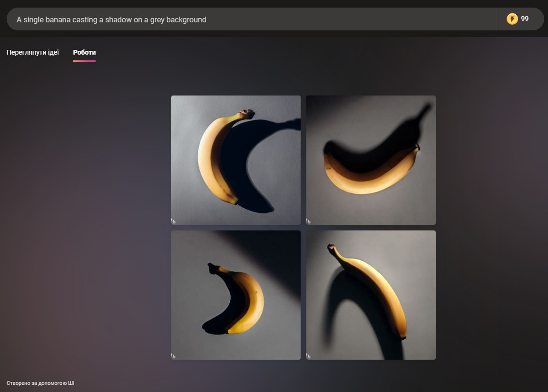The height and width of the screenshot is (392, 548).
Task: Open the bottom-right image of the diagonal banana
Action: 371,295
